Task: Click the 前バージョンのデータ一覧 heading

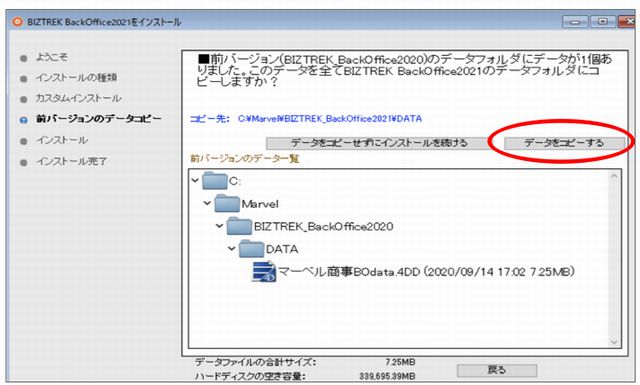Action: [x=244, y=158]
